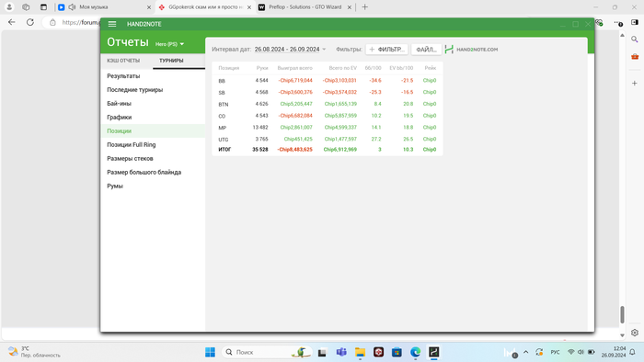Open the date interval dropdown
644x362 pixels.
click(x=290, y=50)
